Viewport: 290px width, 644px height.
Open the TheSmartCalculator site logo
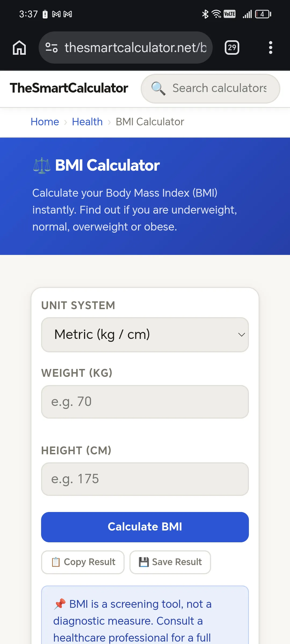(69, 88)
